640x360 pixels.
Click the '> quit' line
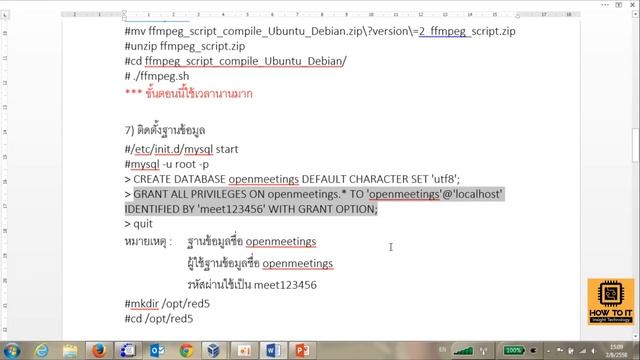(138, 224)
